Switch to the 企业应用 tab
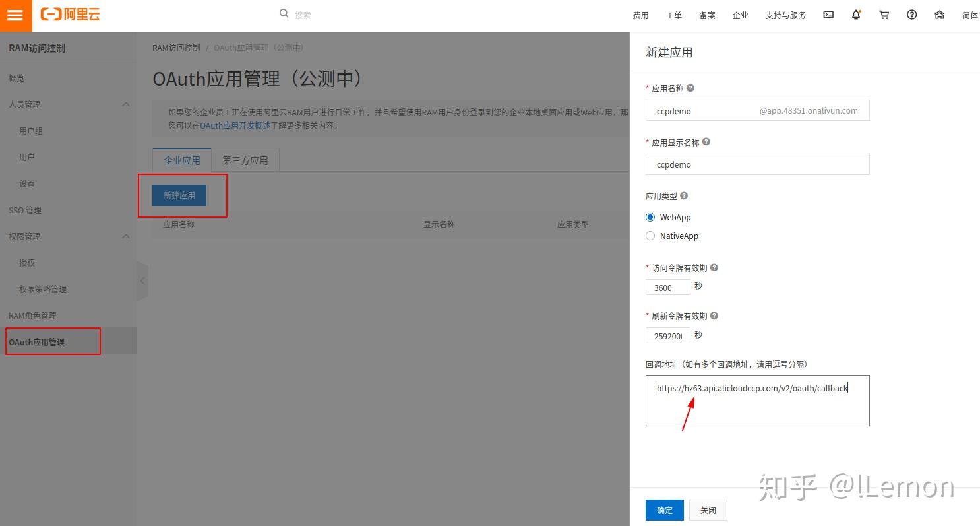980x526 pixels. click(182, 160)
